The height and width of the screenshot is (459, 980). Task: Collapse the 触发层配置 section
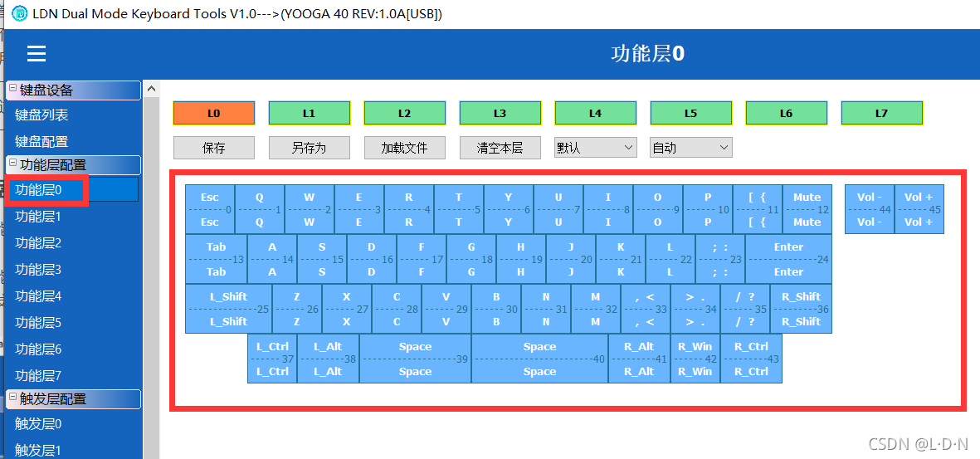(x=12, y=398)
